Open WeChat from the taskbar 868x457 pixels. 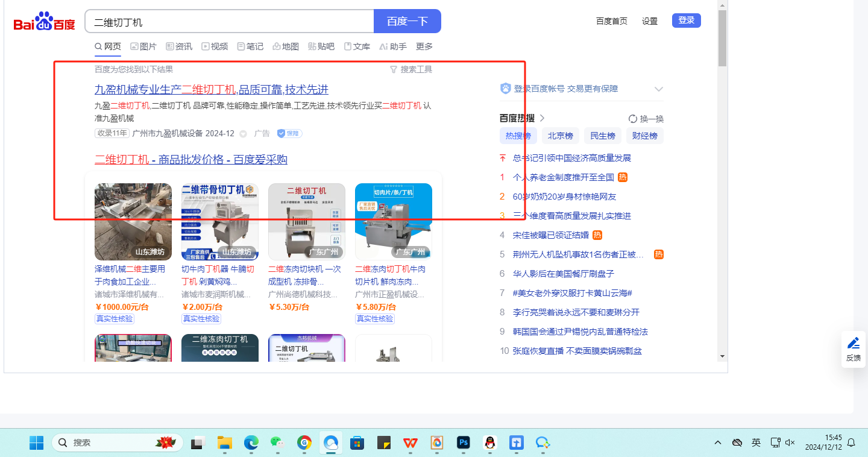tap(277, 443)
